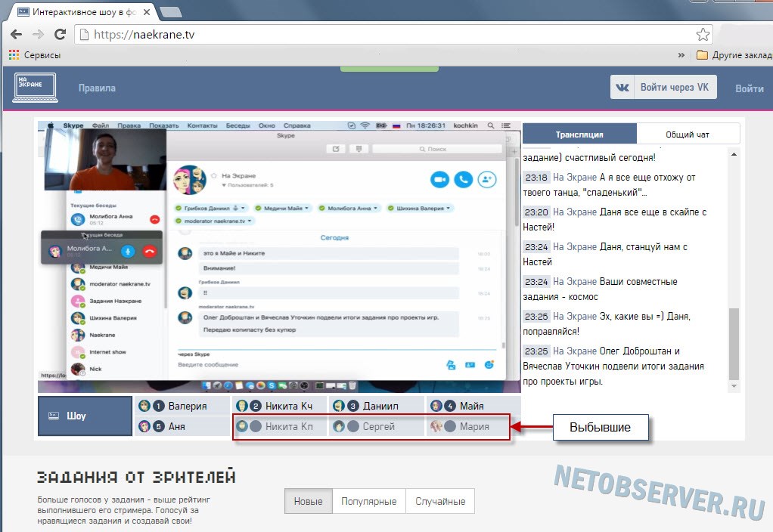This screenshot has width=773, height=532.
Task: Open the Шоу stream view button
Action: 85,416
